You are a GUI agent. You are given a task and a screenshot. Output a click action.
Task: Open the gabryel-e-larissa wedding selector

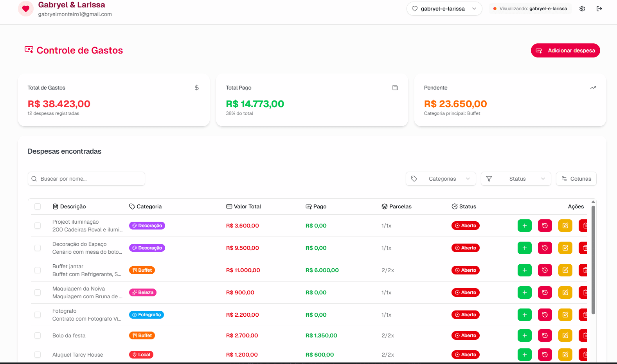click(x=444, y=9)
